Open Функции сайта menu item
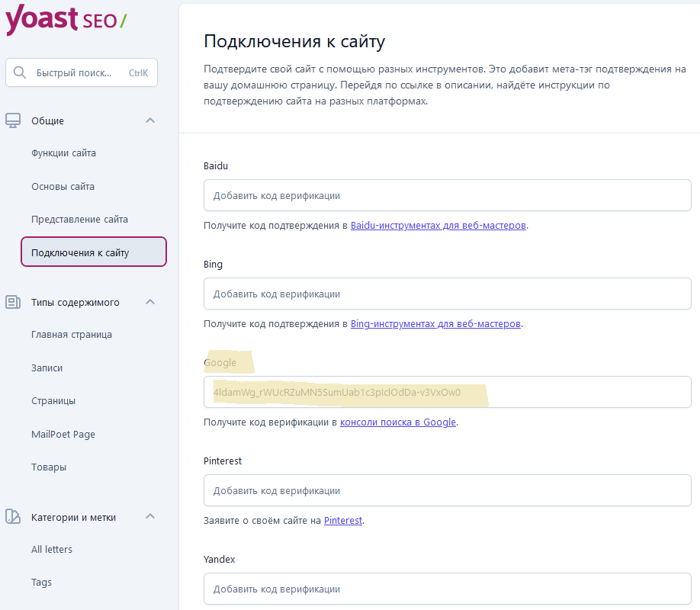The height and width of the screenshot is (610, 700). pos(63,153)
